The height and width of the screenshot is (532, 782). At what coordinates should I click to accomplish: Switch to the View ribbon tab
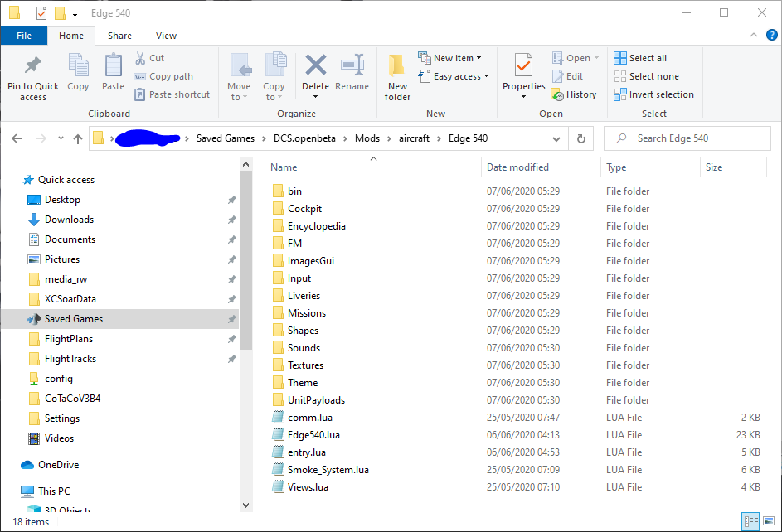(x=166, y=36)
